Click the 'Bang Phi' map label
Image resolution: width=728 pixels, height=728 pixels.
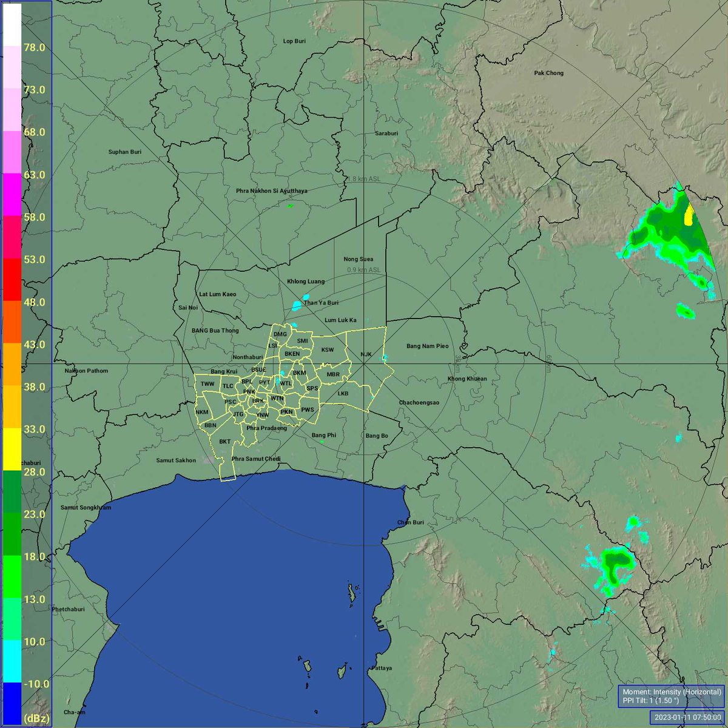tap(323, 436)
